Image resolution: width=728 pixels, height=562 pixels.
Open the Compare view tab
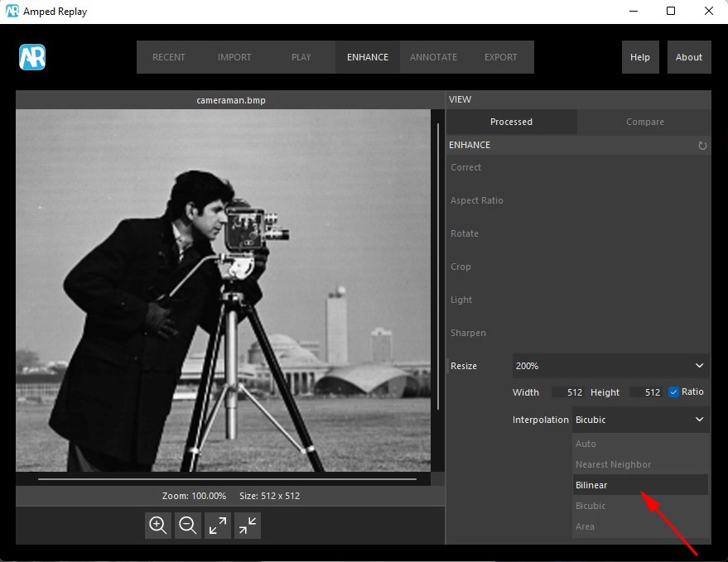pos(644,122)
